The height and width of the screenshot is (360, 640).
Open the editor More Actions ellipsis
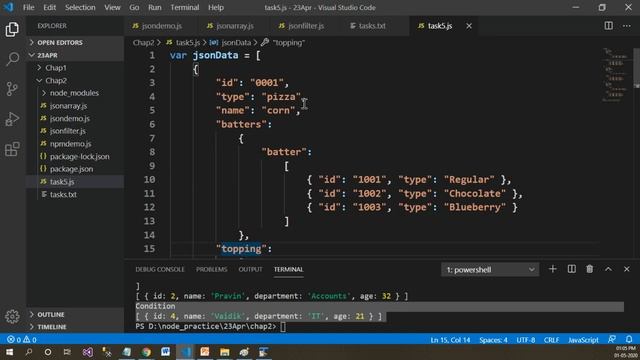(627, 26)
